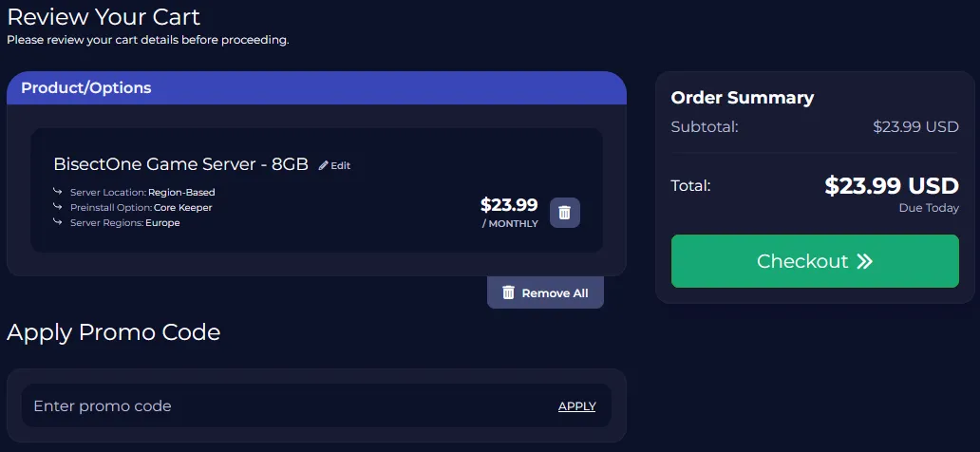Select the Product/Options header tab
Image resolution: width=980 pixels, height=452 pixels.
86,88
